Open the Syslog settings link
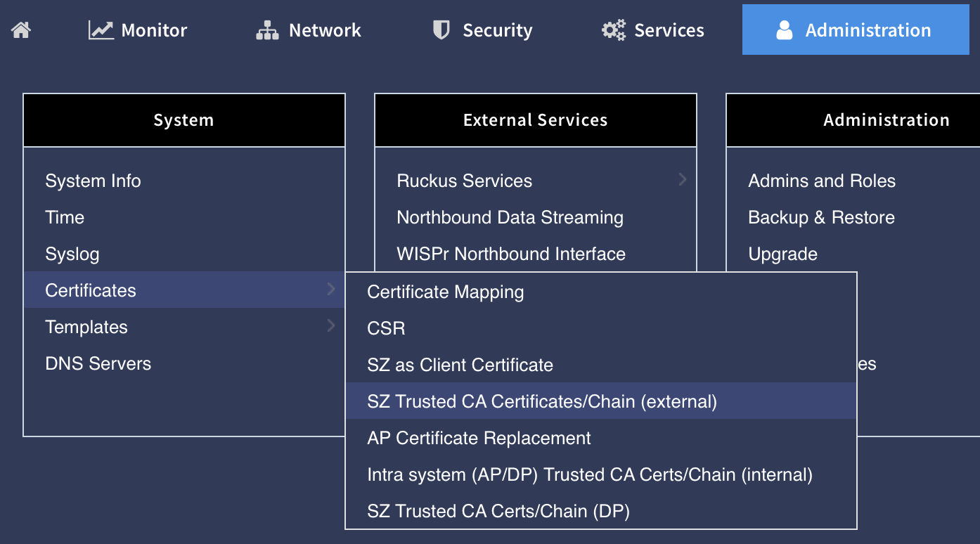 tap(72, 254)
